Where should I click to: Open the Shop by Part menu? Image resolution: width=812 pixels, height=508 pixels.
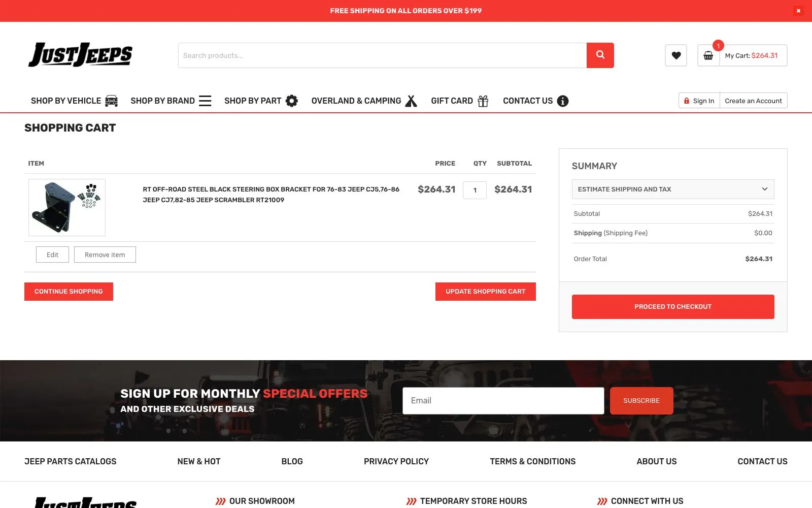pos(253,101)
